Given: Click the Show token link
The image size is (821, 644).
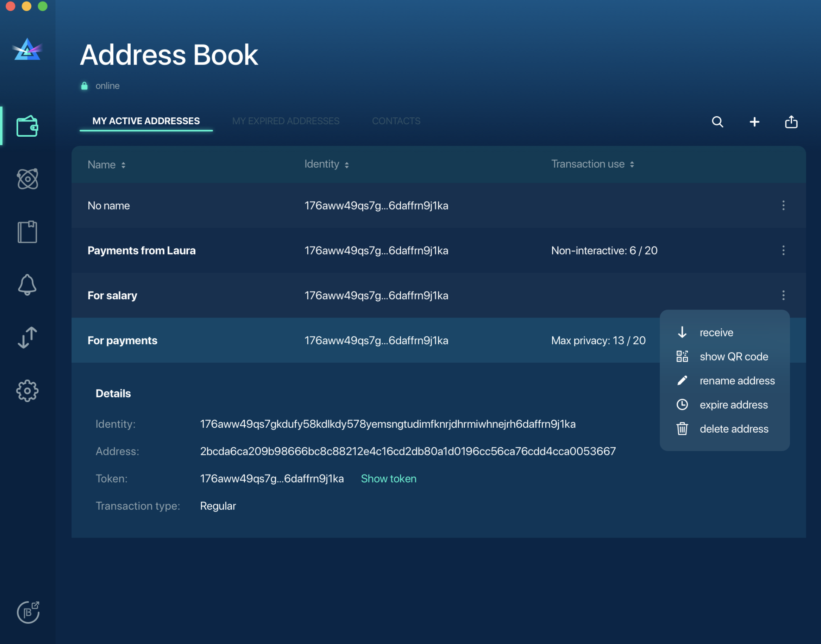Looking at the screenshot, I should coord(388,478).
